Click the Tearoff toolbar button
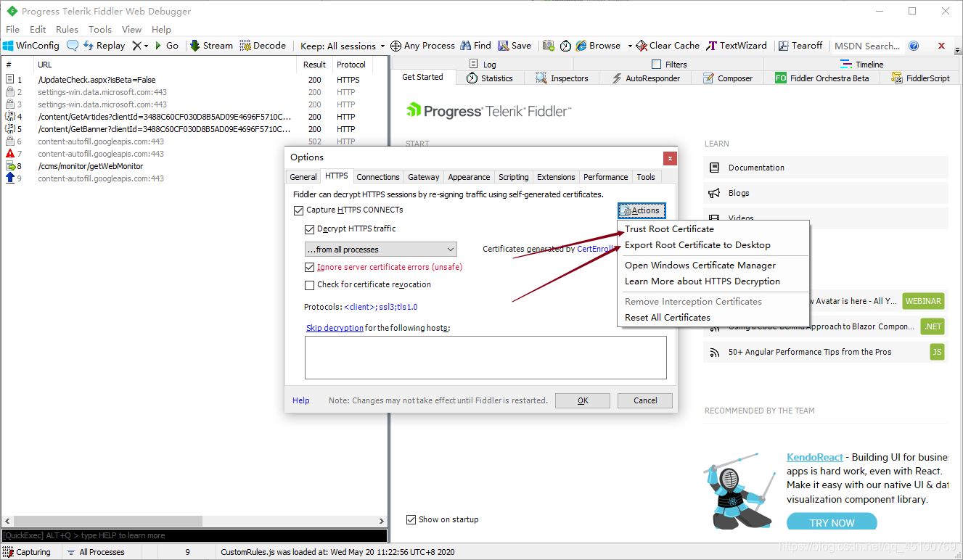Viewport: 963px width, 560px height. pyautogui.click(x=800, y=45)
